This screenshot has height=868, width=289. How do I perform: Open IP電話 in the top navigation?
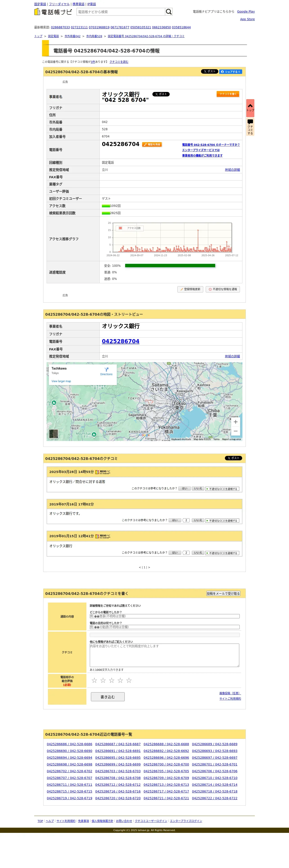coord(92,4)
